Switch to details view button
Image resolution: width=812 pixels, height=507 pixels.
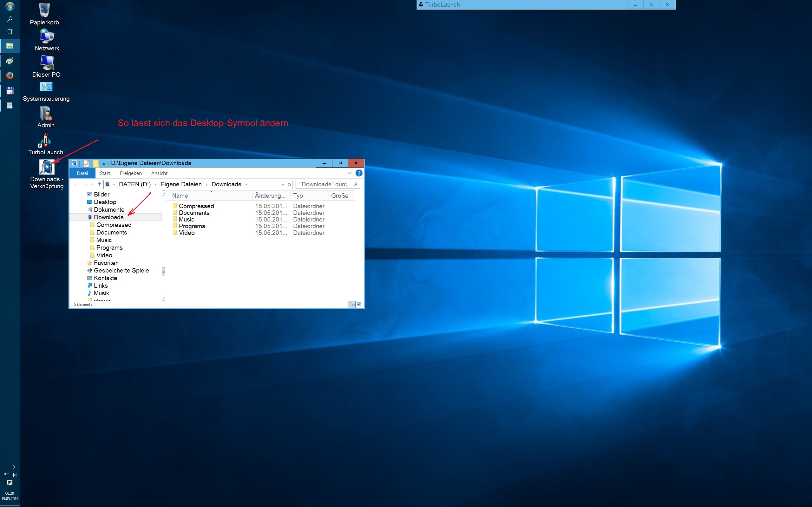pyautogui.click(x=352, y=304)
